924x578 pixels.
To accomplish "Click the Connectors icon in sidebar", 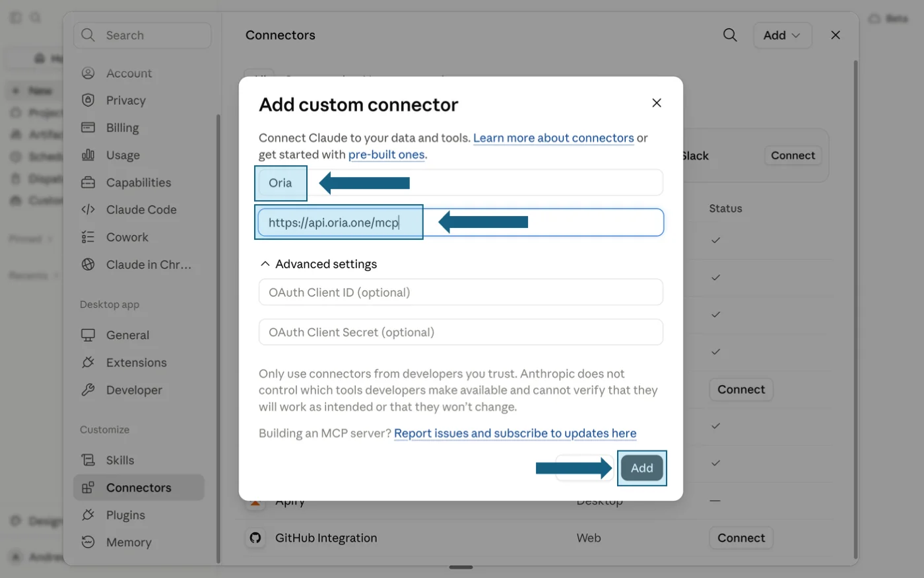I will click(88, 488).
